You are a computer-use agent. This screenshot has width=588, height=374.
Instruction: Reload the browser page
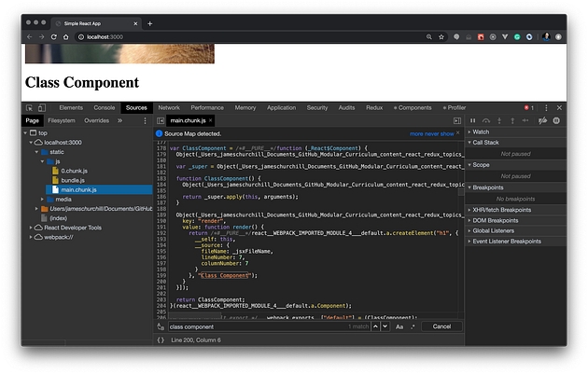tap(53, 36)
